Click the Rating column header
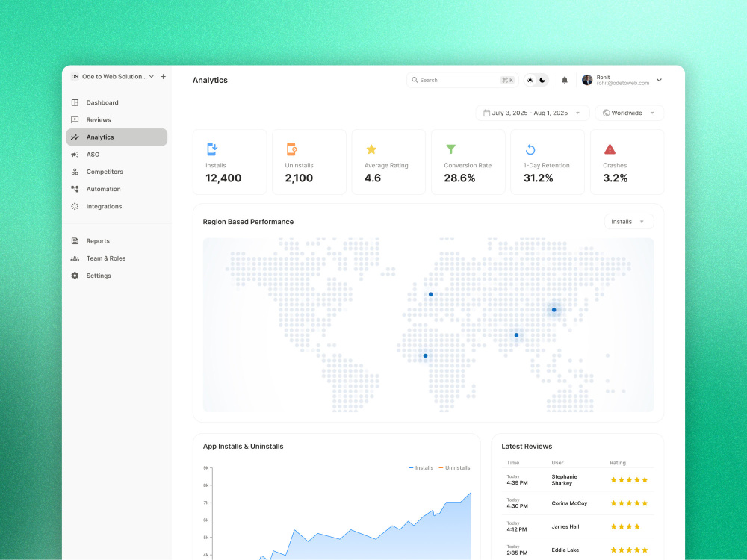The image size is (747, 560). coord(618,462)
